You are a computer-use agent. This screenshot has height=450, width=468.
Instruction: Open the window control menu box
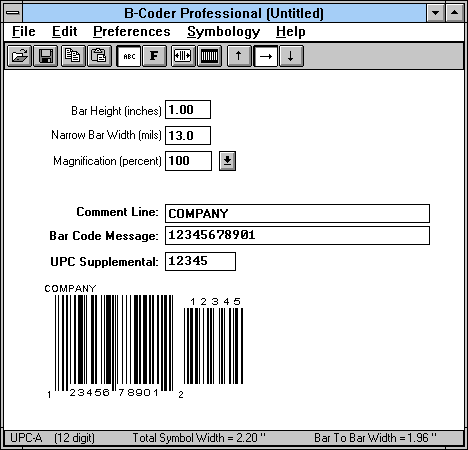(x=13, y=13)
